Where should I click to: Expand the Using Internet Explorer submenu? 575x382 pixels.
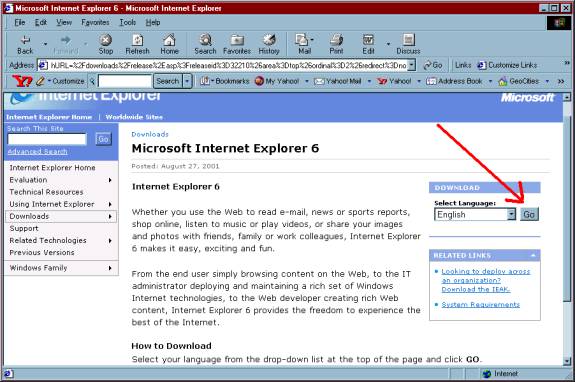point(110,204)
